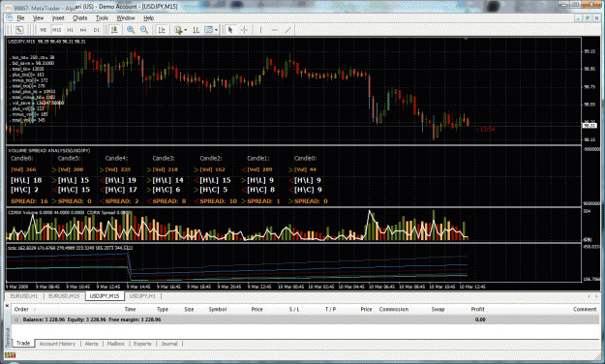Open the Alerts terminal tab
Image resolution: width=605 pixels, height=364 pixels.
[x=91, y=344]
